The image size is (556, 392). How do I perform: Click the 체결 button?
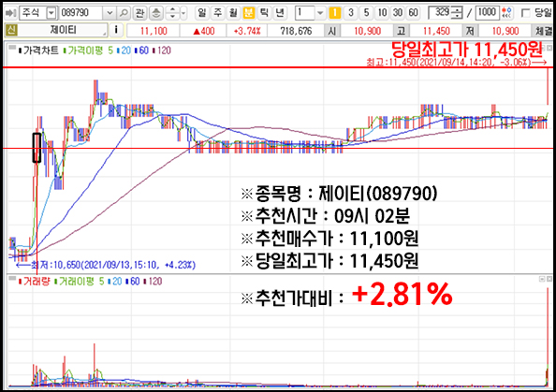[x=544, y=31]
